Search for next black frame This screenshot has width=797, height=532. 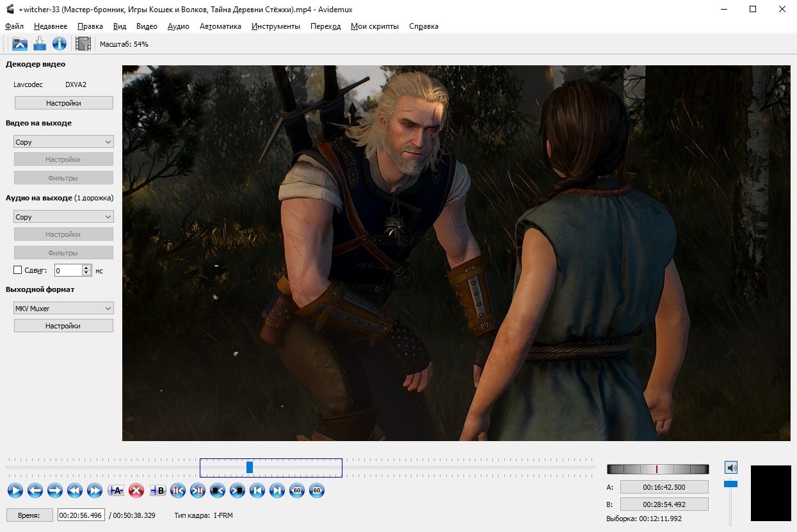237,491
